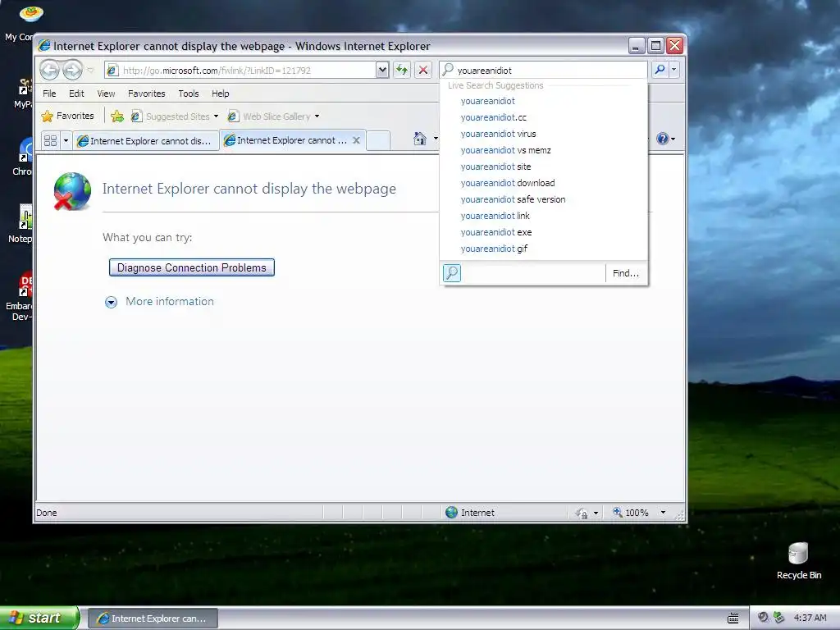Click the 100% zoom level button
840x630 pixels.
click(631, 513)
